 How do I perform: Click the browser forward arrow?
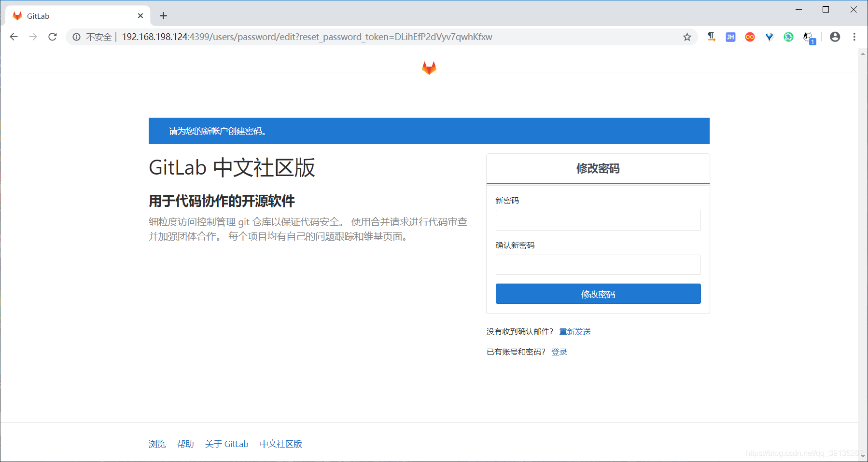pos(33,37)
